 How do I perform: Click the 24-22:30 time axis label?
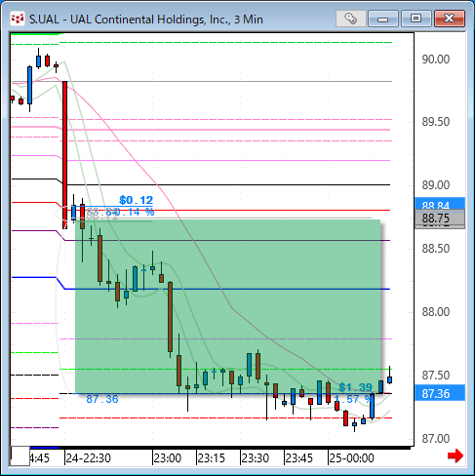tap(89, 458)
